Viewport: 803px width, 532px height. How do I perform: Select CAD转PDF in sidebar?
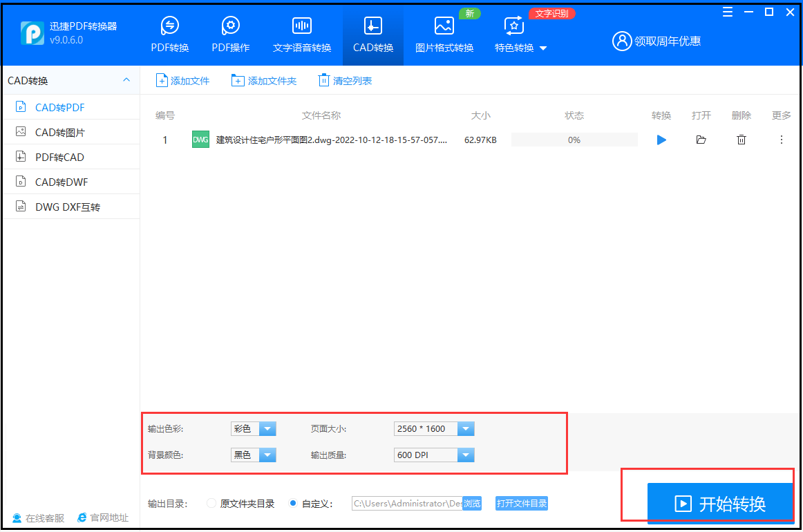click(71, 108)
